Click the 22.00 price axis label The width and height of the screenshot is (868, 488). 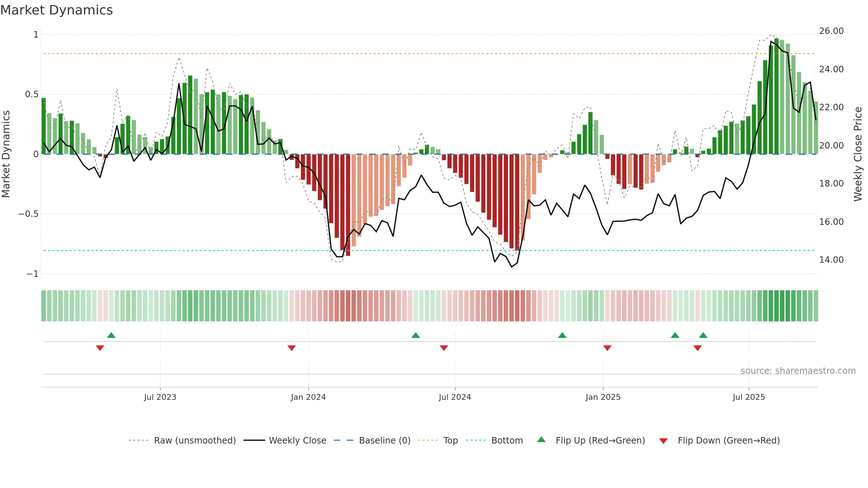(831, 107)
